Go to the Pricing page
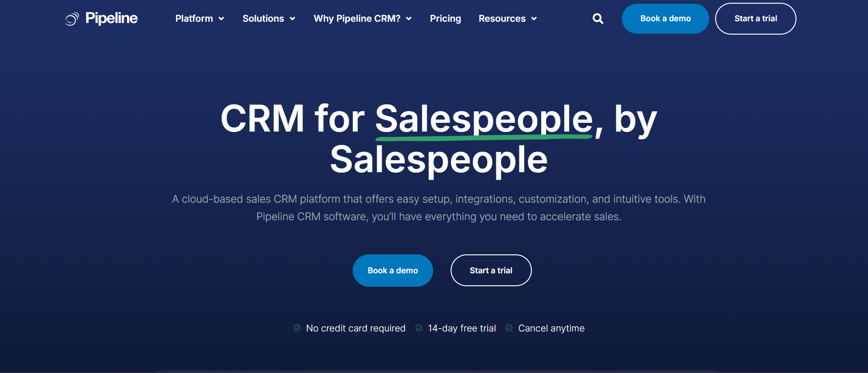Screen dimensions: 868x373 [446, 18]
